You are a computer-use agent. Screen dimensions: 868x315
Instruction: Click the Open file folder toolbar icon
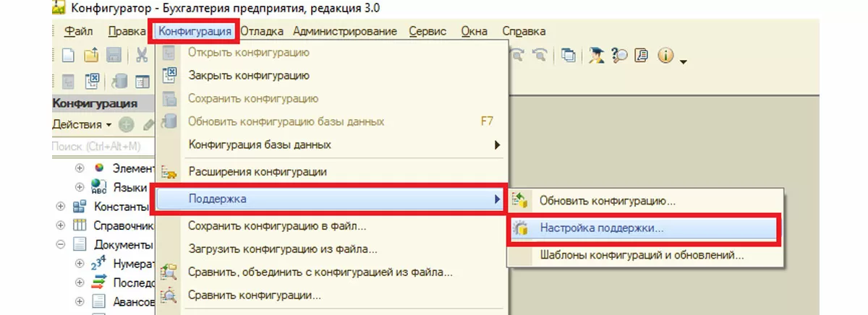point(91,55)
